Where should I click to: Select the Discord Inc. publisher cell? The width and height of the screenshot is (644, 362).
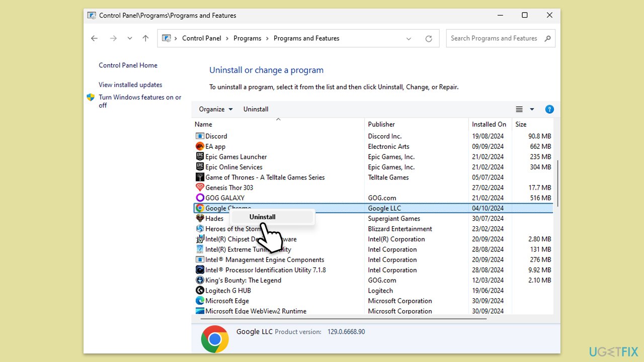click(385, 136)
